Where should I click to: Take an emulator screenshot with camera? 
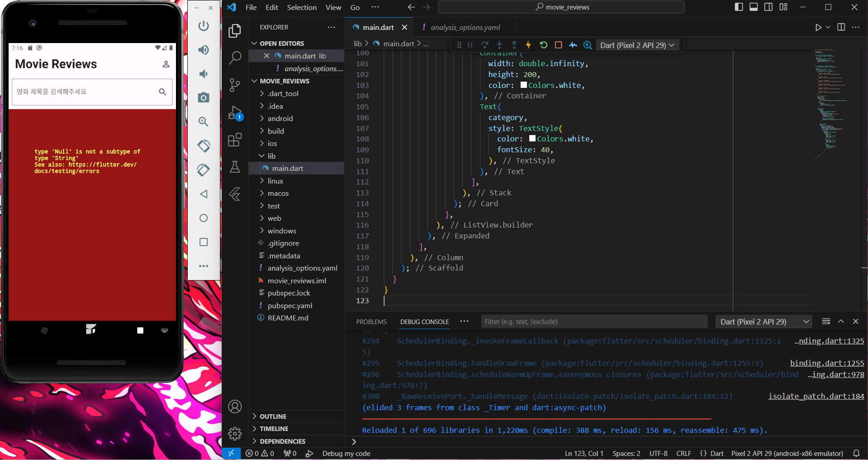pos(204,97)
